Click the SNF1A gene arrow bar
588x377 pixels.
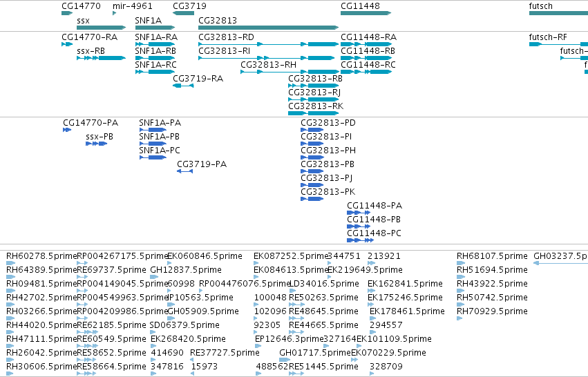[x=155, y=28]
